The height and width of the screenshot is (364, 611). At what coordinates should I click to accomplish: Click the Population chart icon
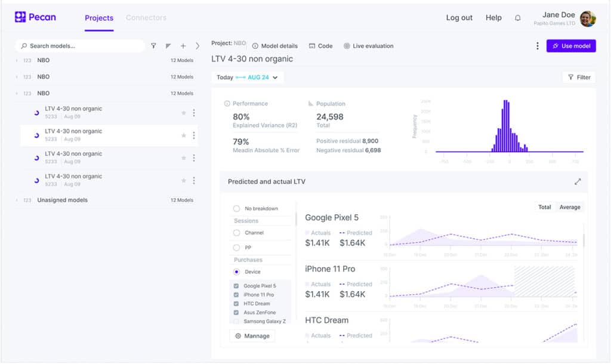(310, 104)
